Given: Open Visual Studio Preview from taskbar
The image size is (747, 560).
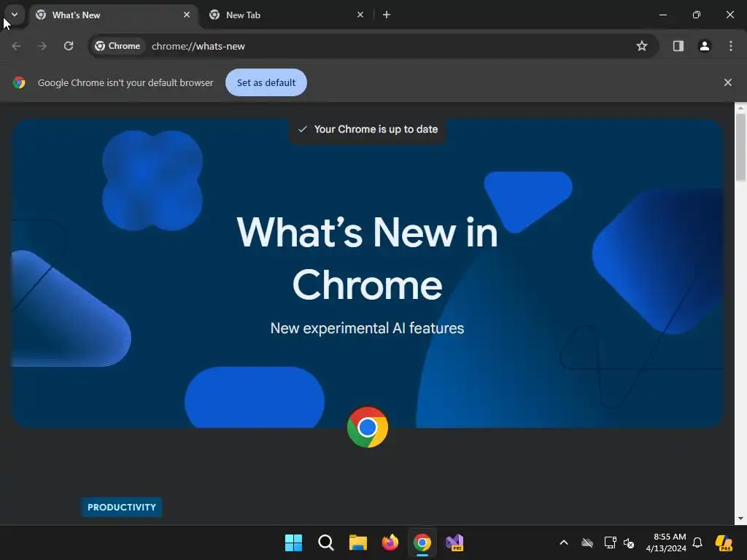Looking at the screenshot, I should pos(454,542).
